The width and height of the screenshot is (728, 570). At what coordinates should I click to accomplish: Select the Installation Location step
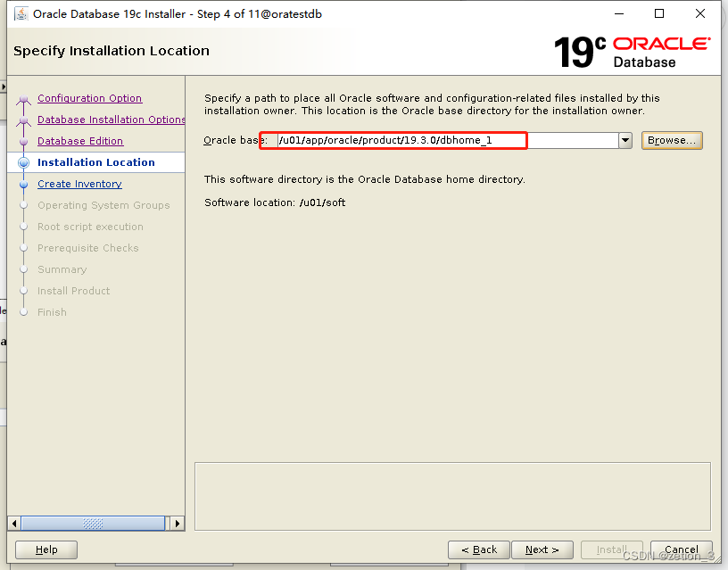point(96,162)
